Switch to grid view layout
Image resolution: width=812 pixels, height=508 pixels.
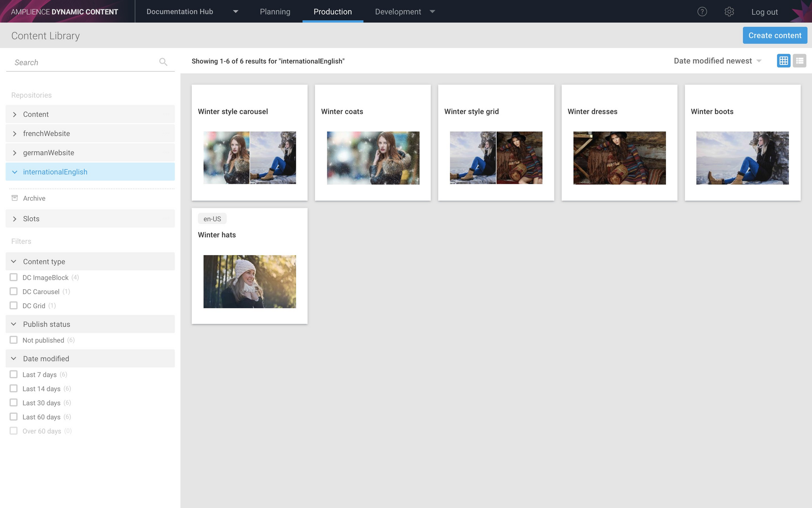click(x=784, y=61)
